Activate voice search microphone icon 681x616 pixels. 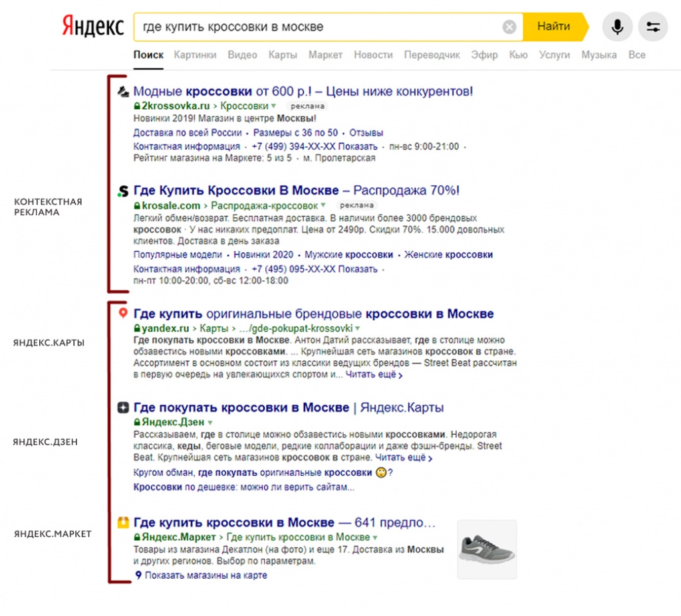click(x=617, y=27)
